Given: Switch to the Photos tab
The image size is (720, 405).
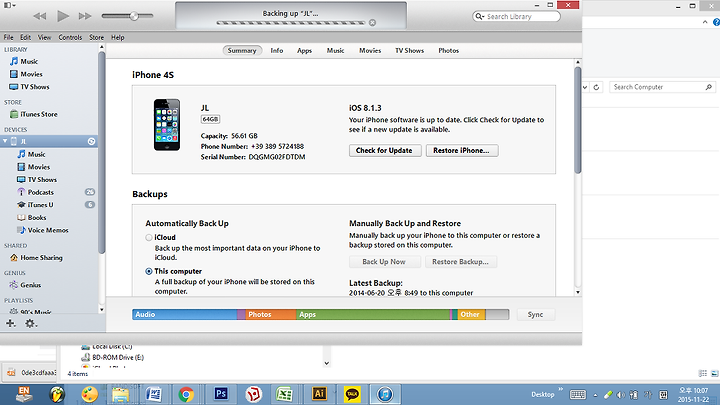Looking at the screenshot, I should click(x=449, y=51).
